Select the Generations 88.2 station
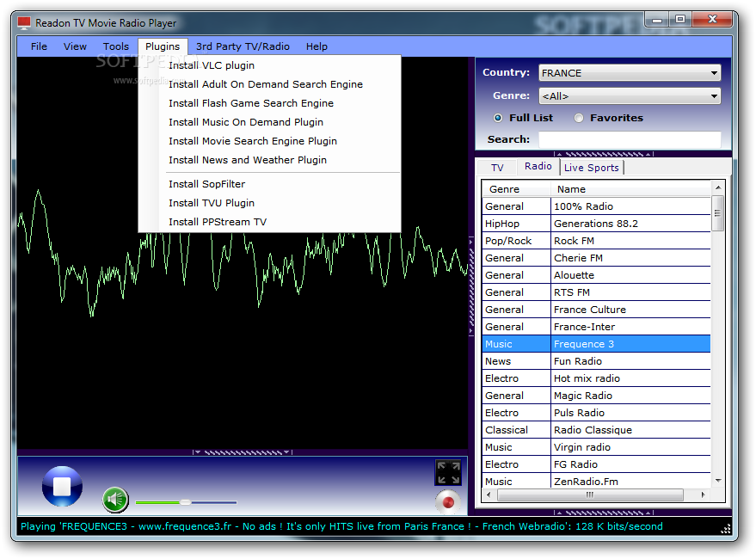The image size is (756, 559). (x=596, y=224)
